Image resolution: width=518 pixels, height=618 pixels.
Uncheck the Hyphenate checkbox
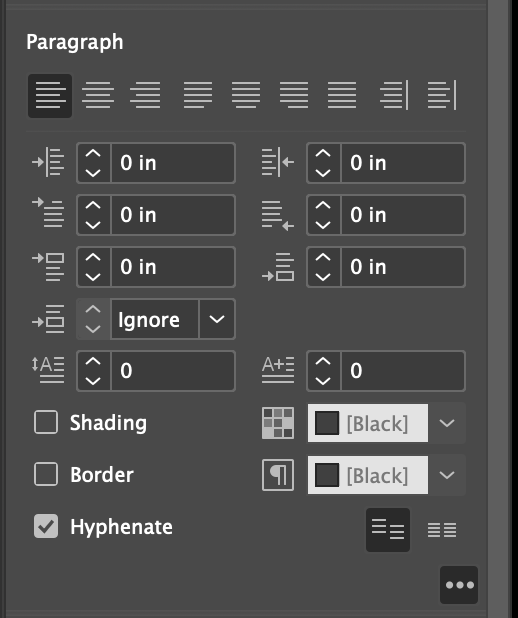[x=46, y=526]
